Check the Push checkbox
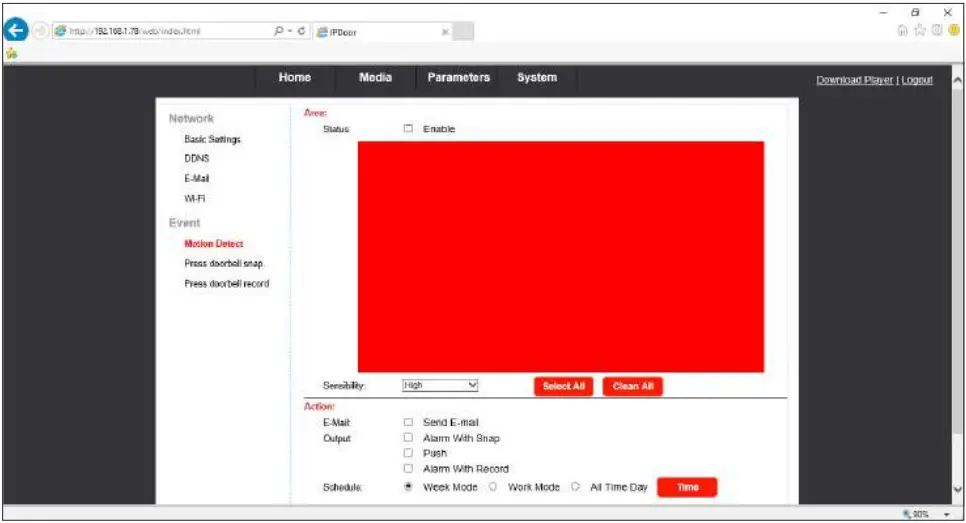The width and height of the screenshot is (966, 523). [408, 453]
